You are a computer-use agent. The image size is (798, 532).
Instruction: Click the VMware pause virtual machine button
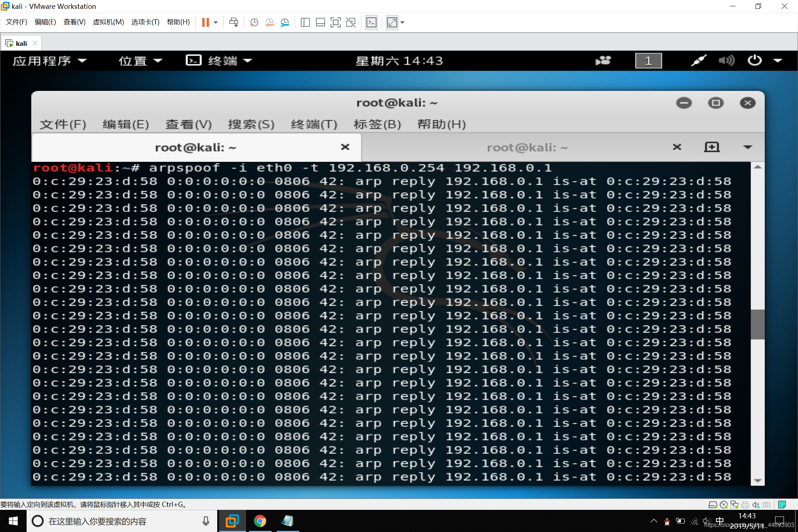pyautogui.click(x=205, y=23)
